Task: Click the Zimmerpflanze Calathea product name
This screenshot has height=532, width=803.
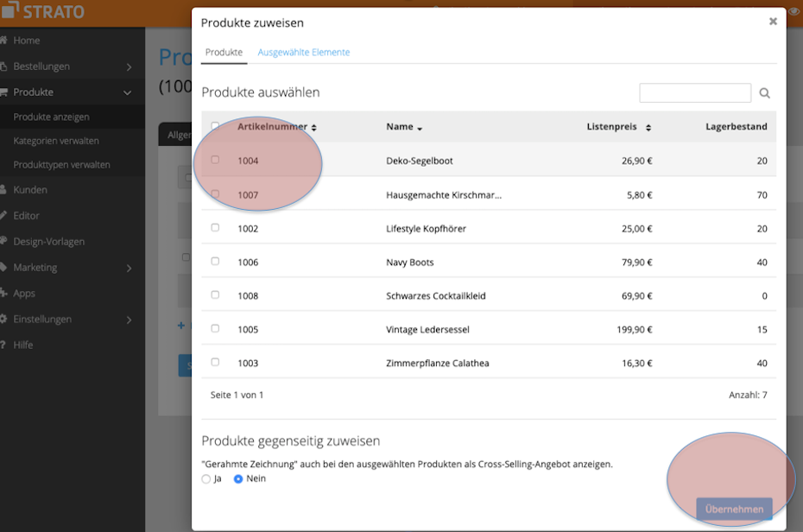Action: 438,364
